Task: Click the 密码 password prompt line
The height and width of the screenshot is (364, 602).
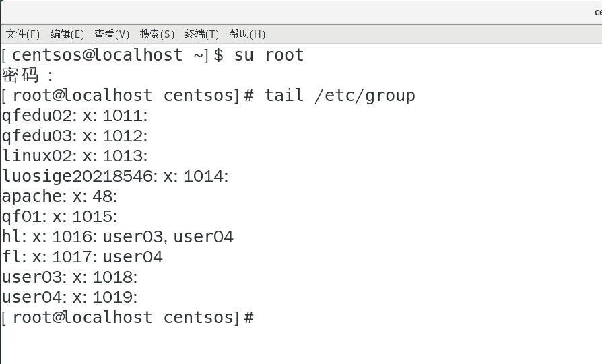Action: (x=28, y=75)
